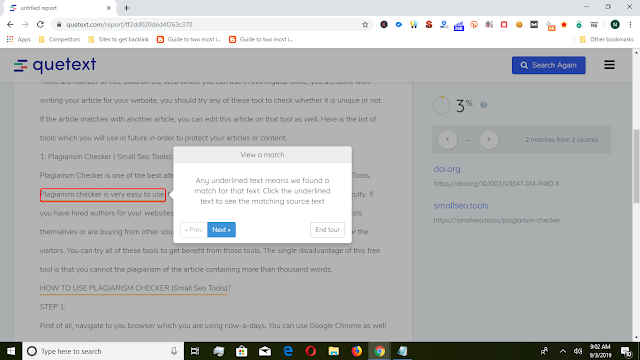This screenshot has height=360, width=640.
Task: Click the volume speaker tray icon
Action: point(578,351)
